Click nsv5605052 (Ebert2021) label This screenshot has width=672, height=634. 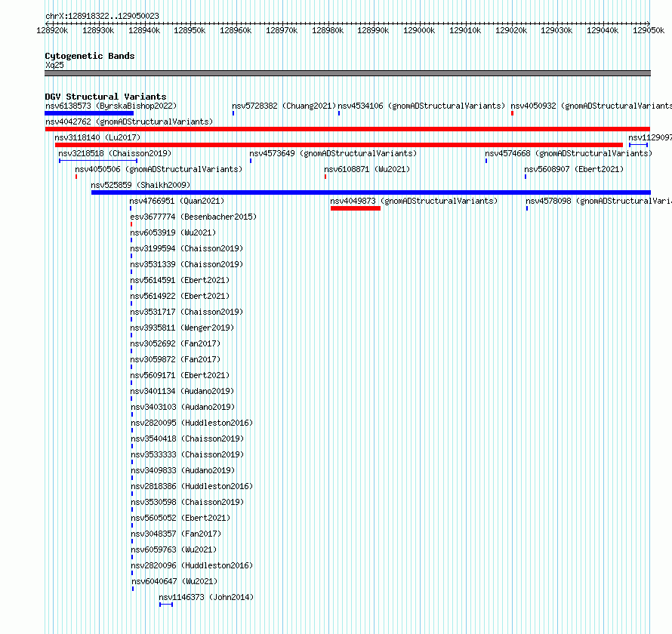pos(180,518)
